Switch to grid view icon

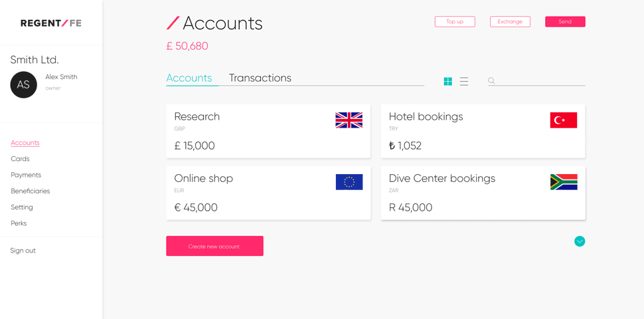(447, 81)
